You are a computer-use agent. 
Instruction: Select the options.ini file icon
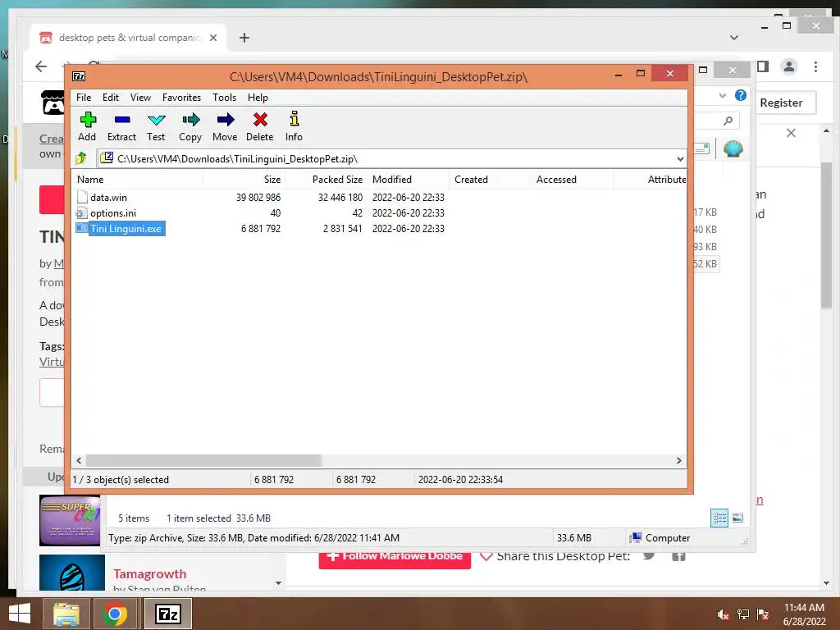coord(81,213)
